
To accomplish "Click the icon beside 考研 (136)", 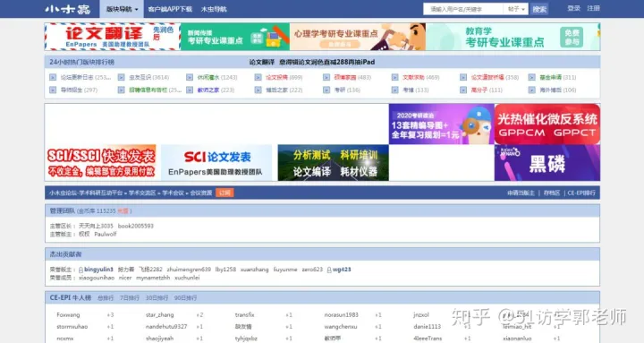I will point(326,90).
